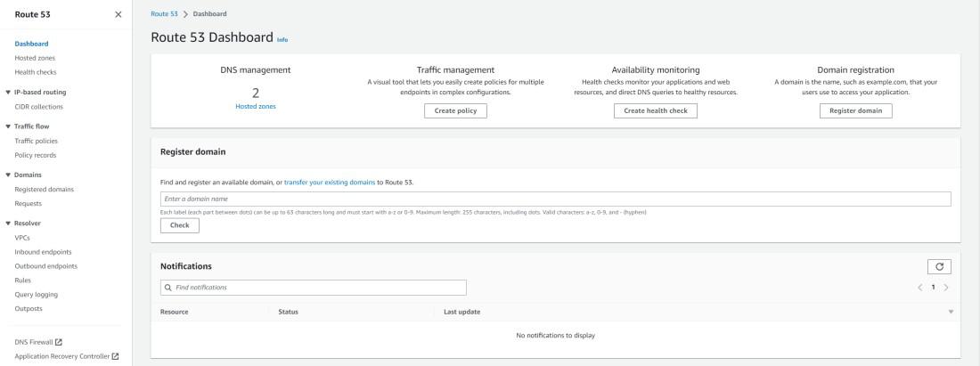Refresh the Notifications list

pos(939,266)
